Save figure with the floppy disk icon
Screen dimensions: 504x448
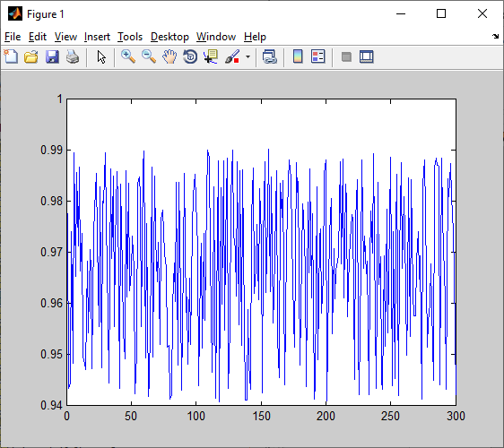52,56
